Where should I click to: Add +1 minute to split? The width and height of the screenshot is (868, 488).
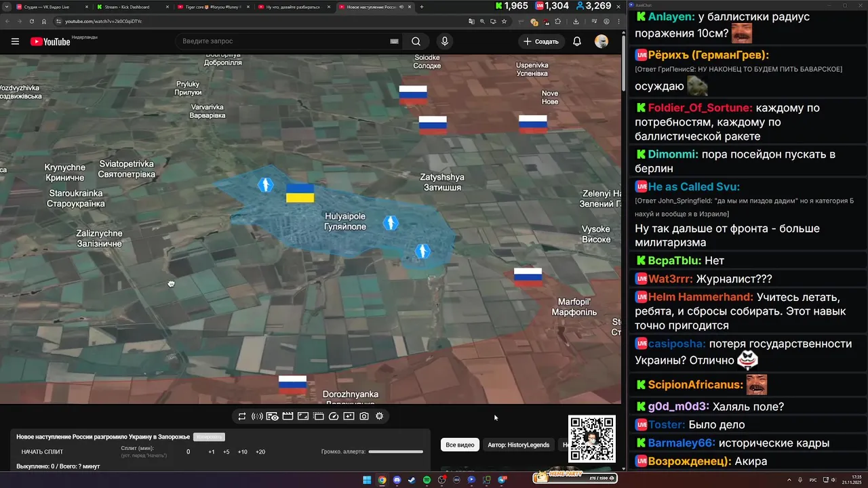click(212, 452)
